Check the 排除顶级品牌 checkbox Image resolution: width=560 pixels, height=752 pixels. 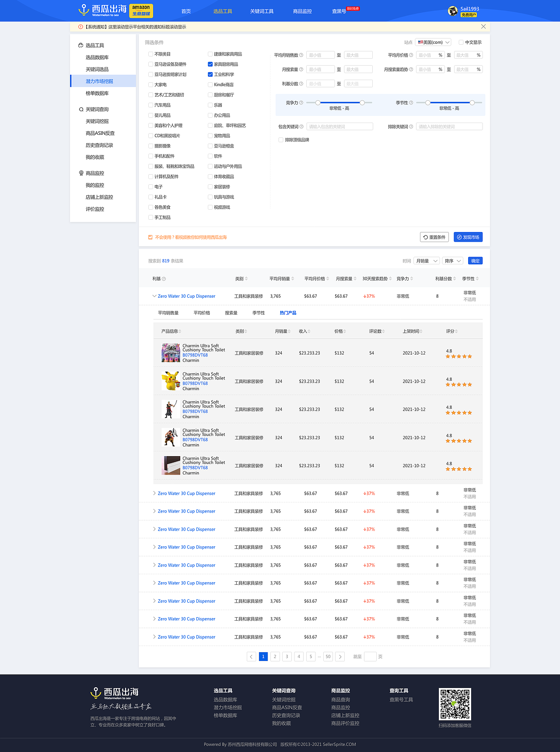coord(281,140)
